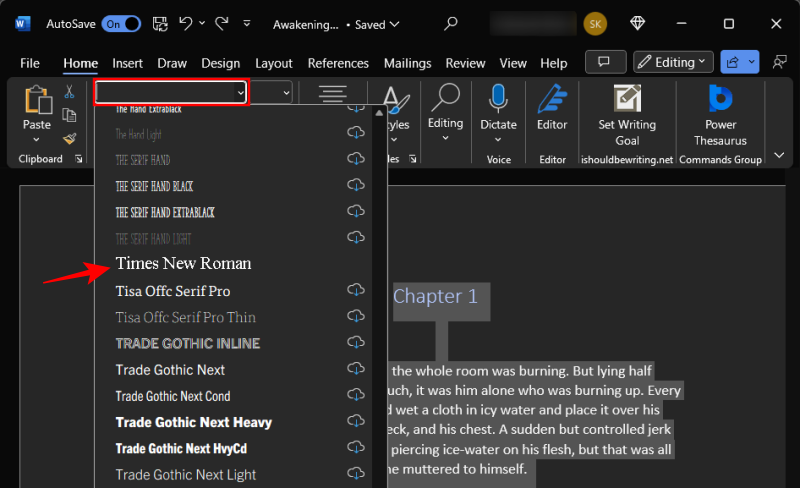The height and width of the screenshot is (488, 800).
Task: Switch to the Insert tab
Action: pyautogui.click(x=127, y=63)
